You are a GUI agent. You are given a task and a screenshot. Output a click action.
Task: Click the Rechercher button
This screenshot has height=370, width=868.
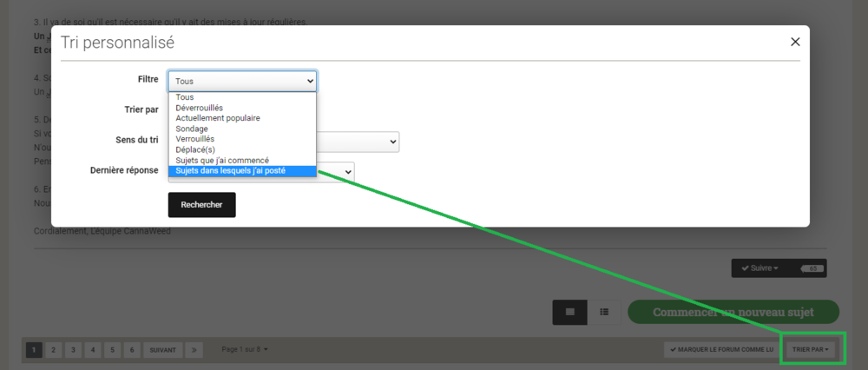click(201, 205)
